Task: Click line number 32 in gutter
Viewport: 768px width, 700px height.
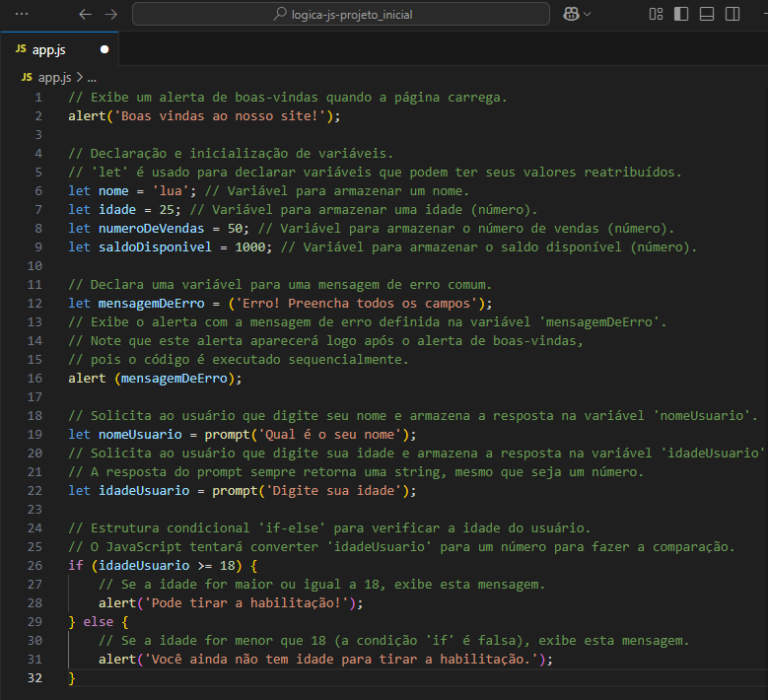Action: [x=35, y=678]
